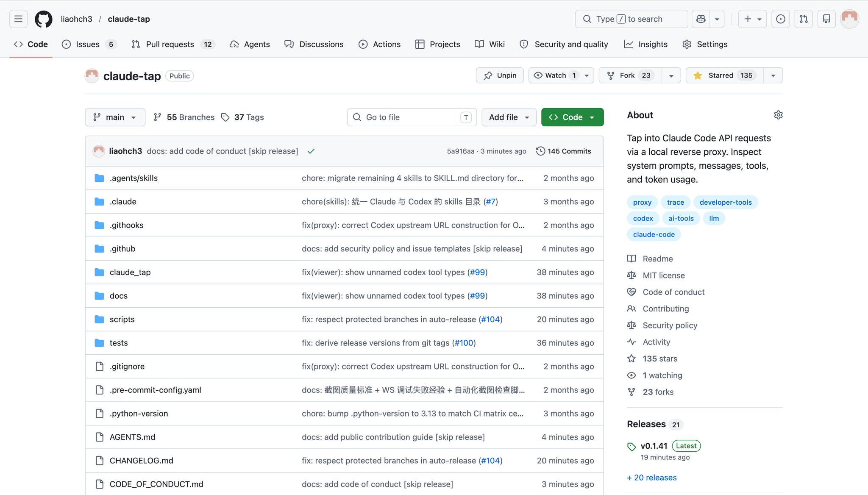Select the proxy topic tag

(x=642, y=202)
